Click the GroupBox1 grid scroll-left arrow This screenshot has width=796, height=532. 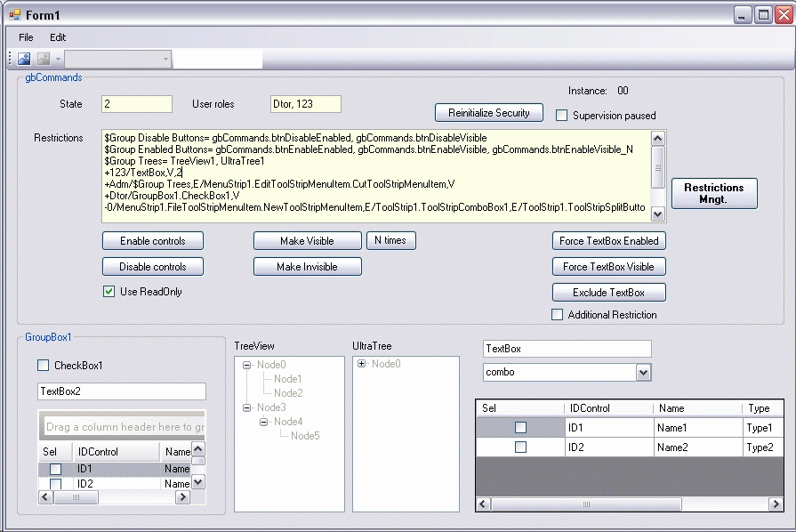coord(45,497)
